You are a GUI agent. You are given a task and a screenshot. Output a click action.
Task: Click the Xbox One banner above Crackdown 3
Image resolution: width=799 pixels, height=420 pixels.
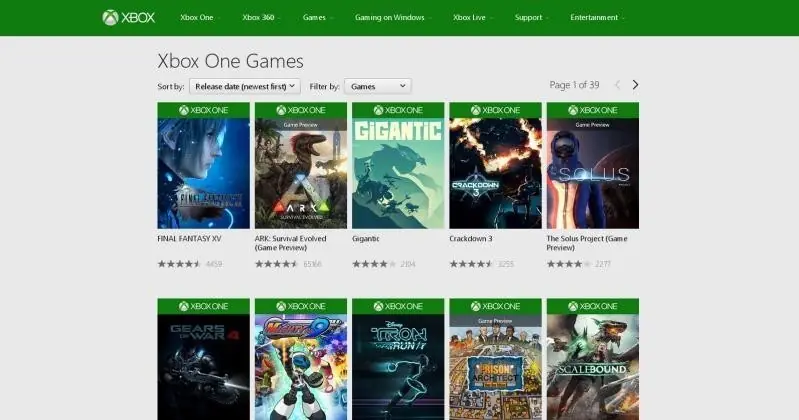pyautogui.click(x=495, y=110)
